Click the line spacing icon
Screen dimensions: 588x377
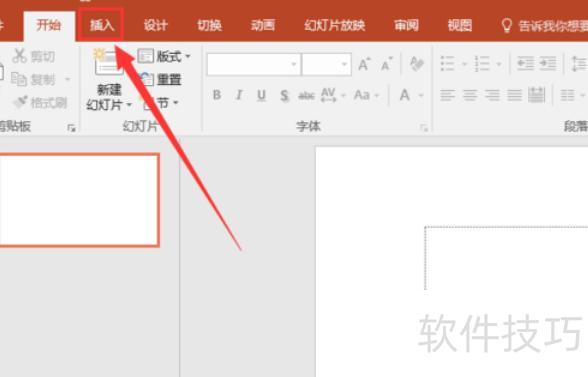579,64
